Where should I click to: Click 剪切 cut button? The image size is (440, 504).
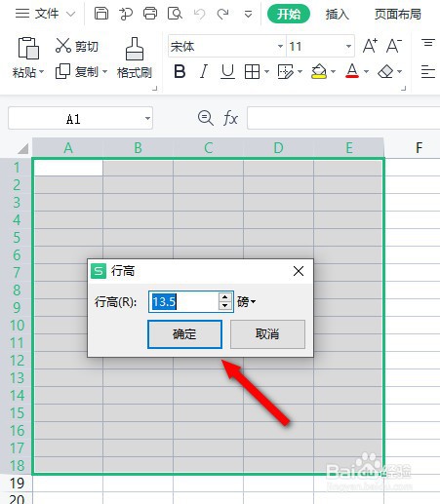77,46
